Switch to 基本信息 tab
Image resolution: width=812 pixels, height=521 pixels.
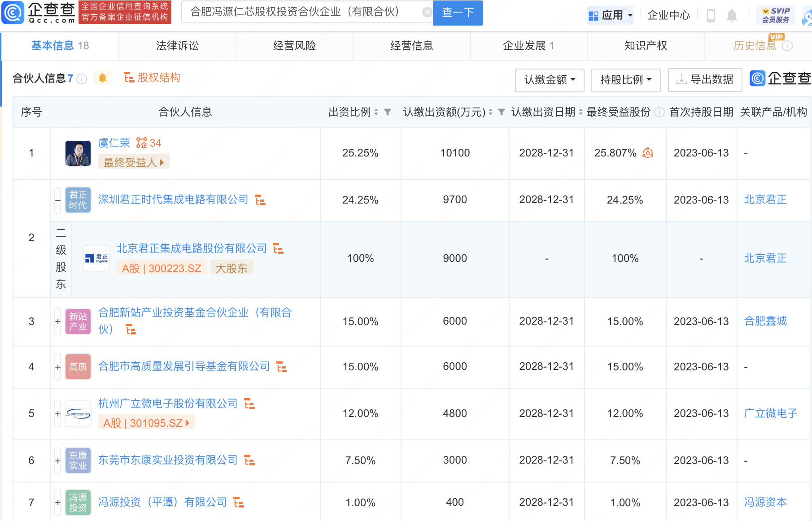[60, 46]
